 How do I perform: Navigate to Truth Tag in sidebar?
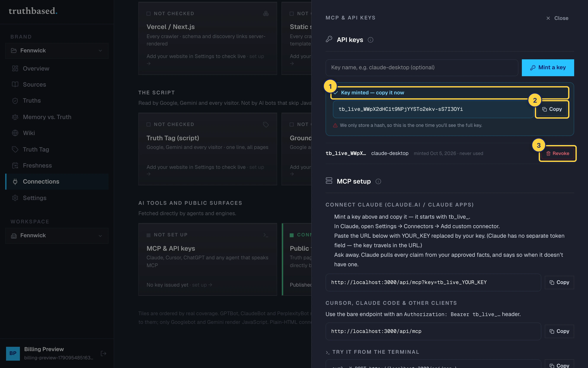(x=57, y=149)
